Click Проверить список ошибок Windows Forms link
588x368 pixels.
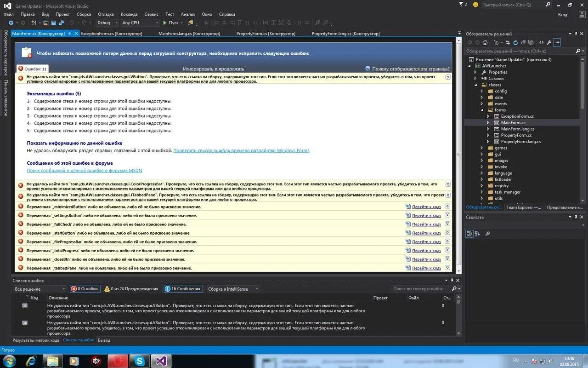click(241, 150)
